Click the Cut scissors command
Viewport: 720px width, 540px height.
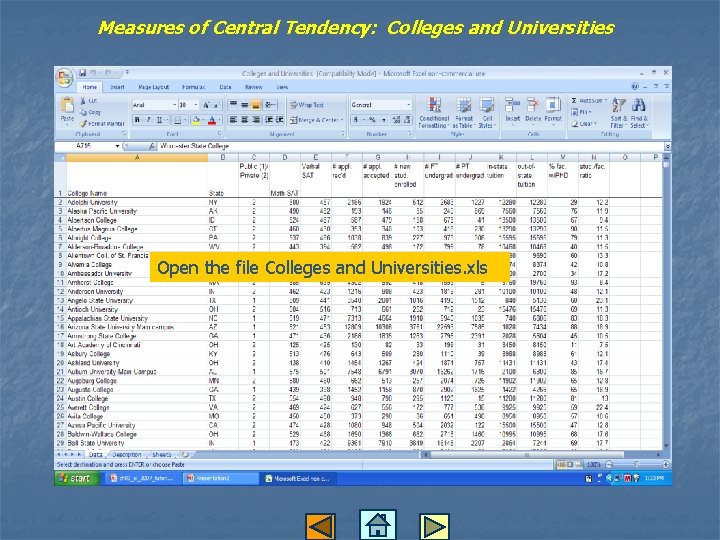tap(89, 101)
